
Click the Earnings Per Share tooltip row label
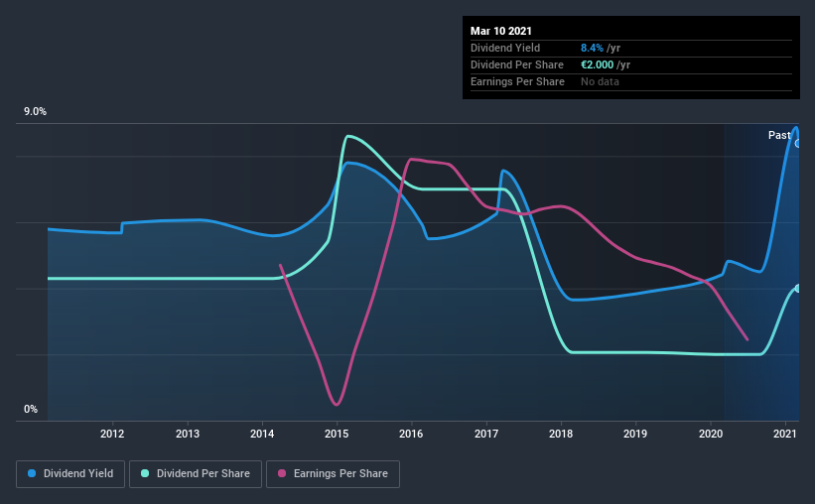tap(517, 81)
